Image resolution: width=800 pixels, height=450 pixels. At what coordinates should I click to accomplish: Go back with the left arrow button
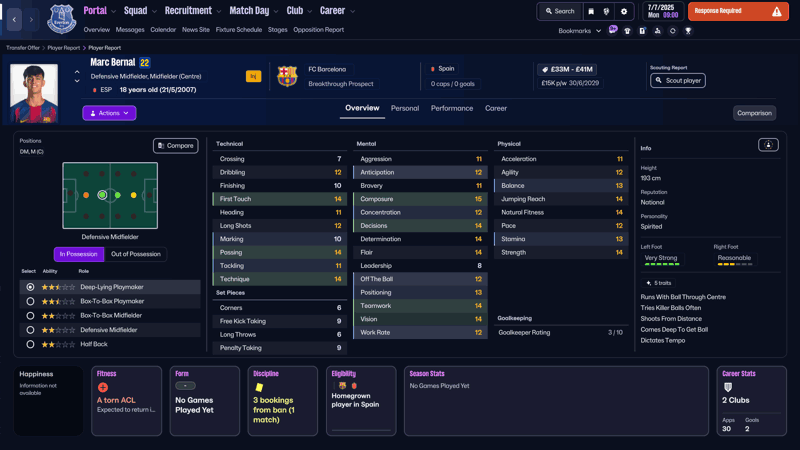[14, 19]
